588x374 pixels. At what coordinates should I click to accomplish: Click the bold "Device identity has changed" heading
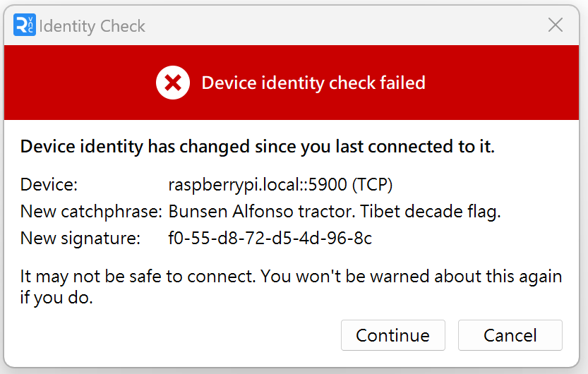coord(258,147)
